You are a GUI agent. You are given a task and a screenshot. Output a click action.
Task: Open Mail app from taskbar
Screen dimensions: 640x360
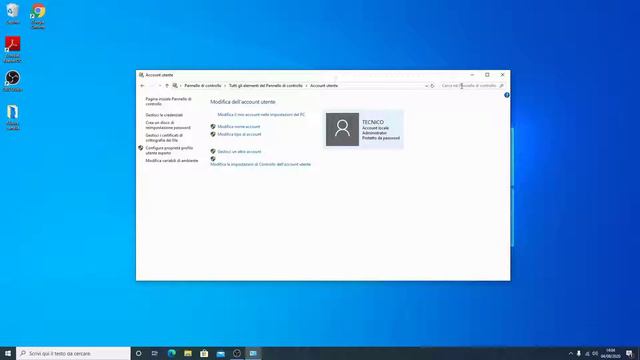coord(220,353)
